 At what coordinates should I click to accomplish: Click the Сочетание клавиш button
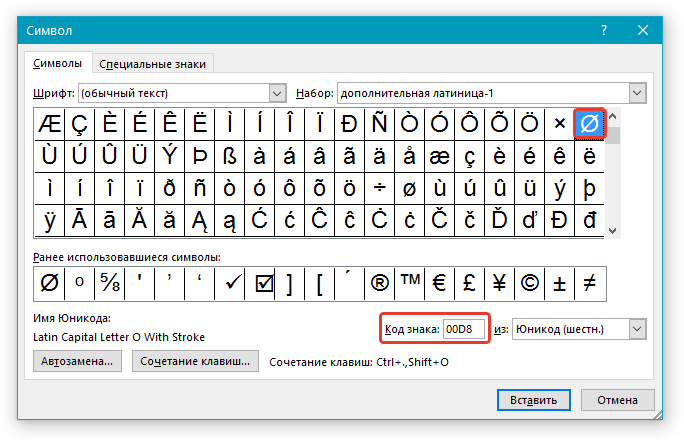[195, 361]
